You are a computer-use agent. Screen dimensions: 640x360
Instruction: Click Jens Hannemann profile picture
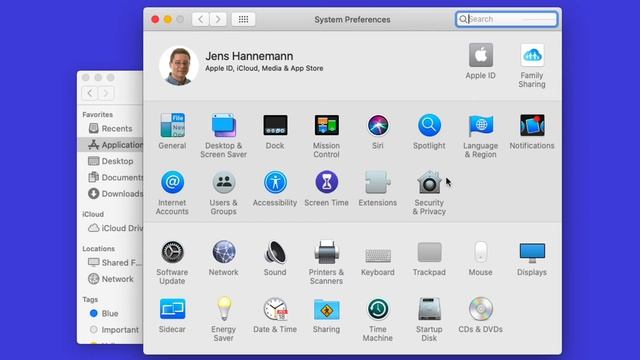tap(179, 65)
